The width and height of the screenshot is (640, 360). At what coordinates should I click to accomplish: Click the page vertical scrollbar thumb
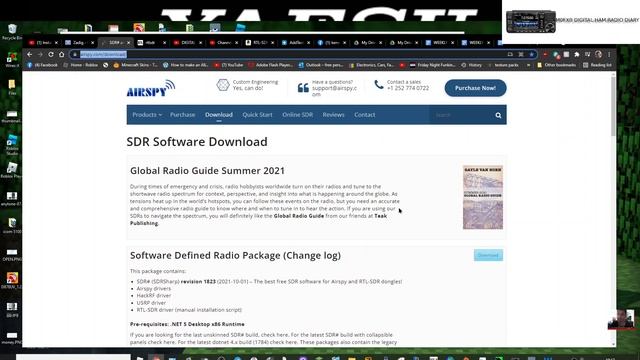pyautogui.click(x=613, y=106)
